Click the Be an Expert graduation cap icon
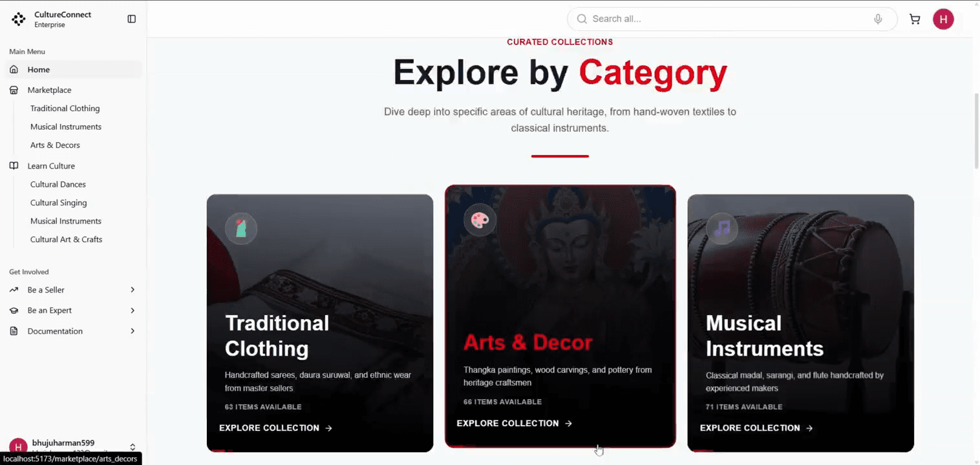The width and height of the screenshot is (980, 465). (14, 311)
